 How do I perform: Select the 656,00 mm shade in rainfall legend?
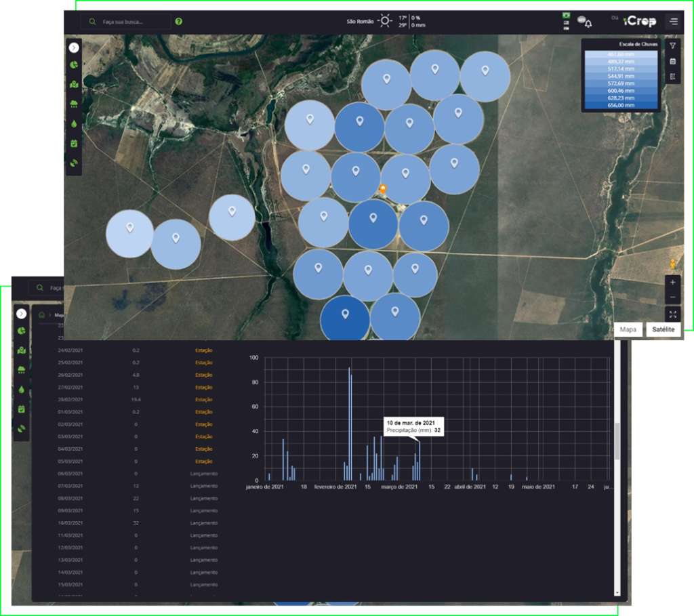pos(621,105)
